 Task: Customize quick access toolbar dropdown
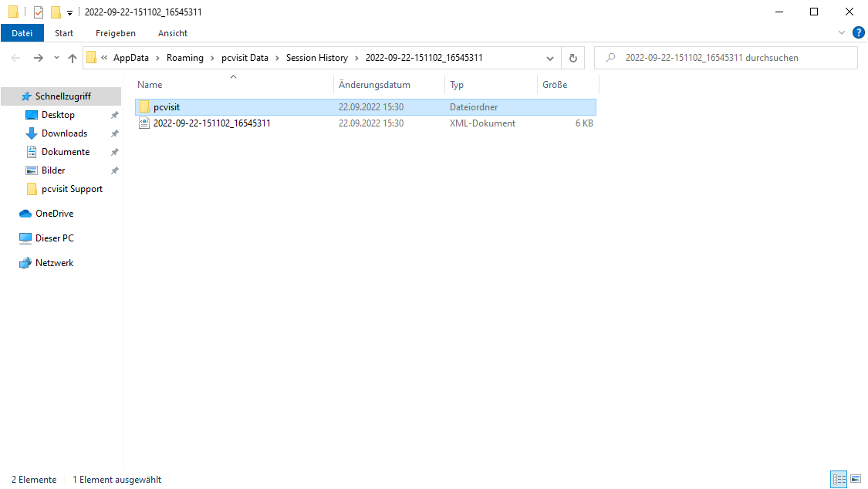coord(69,13)
